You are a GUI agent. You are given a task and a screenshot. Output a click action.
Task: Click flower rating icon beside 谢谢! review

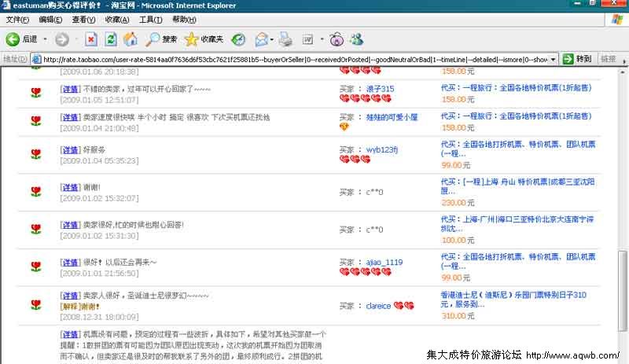point(36,191)
